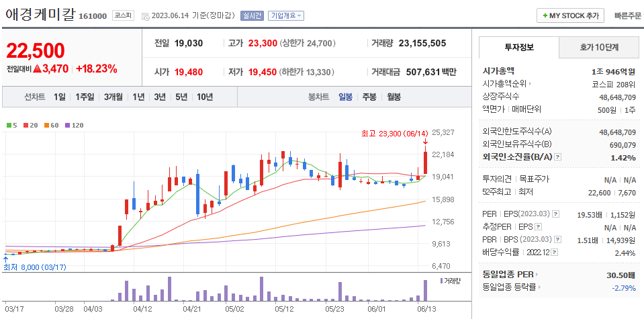Click the 거래대금 value 507,631 백만
644x319 pixels.
coord(431,73)
